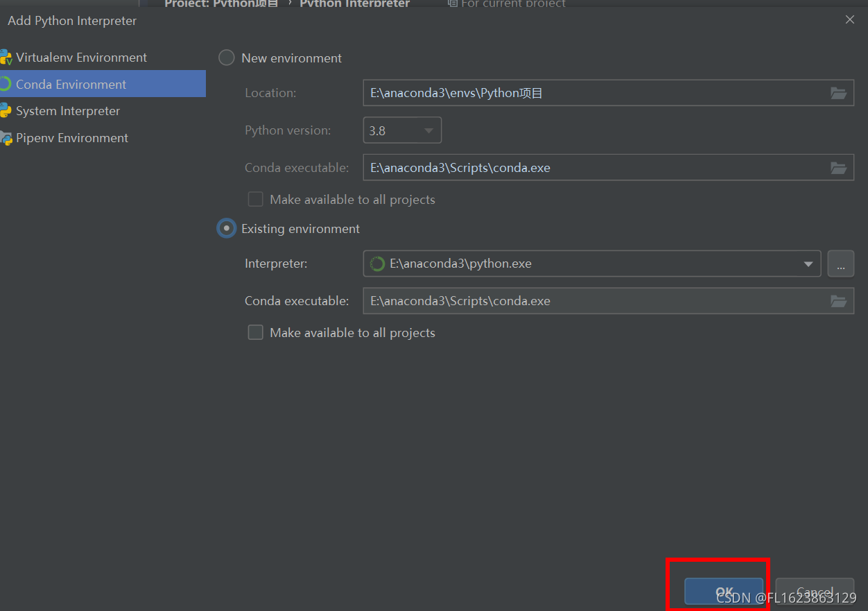This screenshot has width=868, height=611.
Task: Browse folder icon for New environment Conda executable
Action: 838,168
